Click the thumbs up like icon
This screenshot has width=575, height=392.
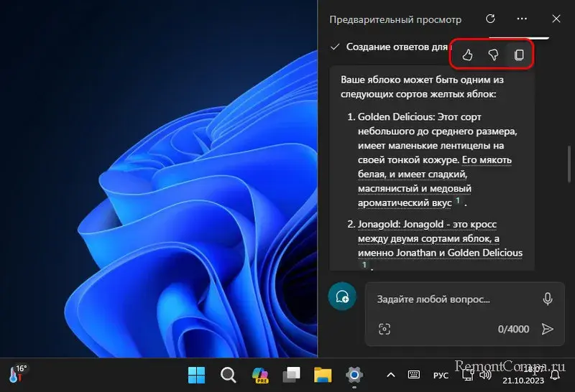coord(467,55)
